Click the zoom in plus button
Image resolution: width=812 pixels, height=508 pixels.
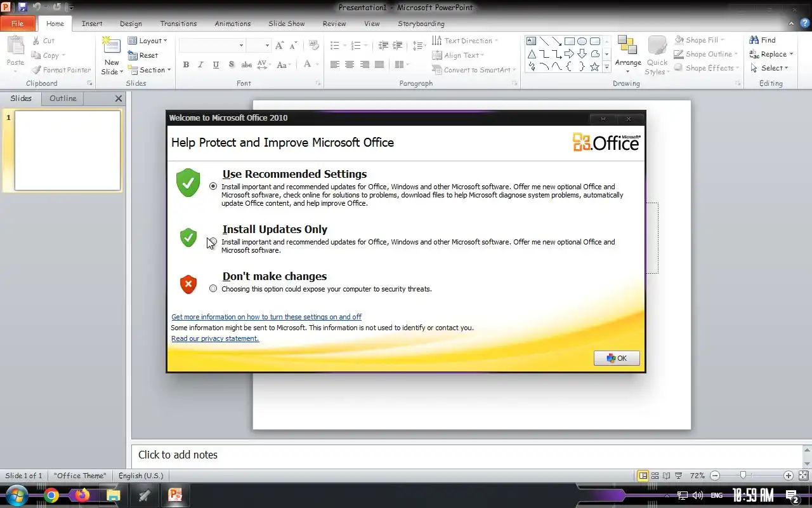(789, 476)
